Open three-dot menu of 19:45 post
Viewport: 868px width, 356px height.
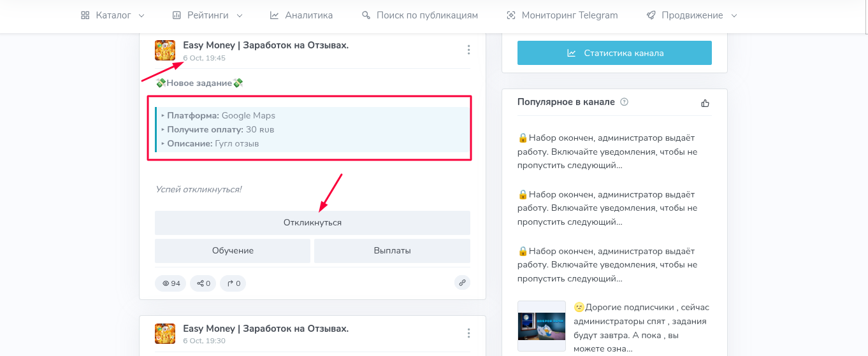[x=468, y=50]
